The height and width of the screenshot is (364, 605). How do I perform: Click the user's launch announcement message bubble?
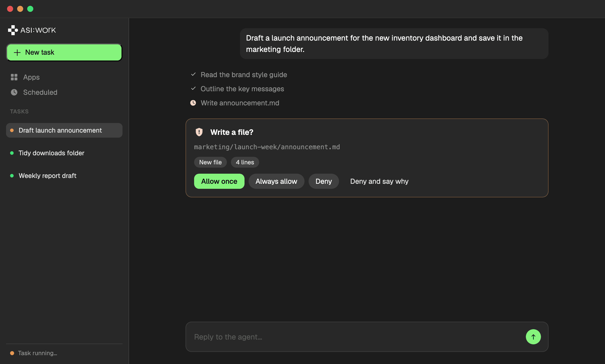point(394,44)
